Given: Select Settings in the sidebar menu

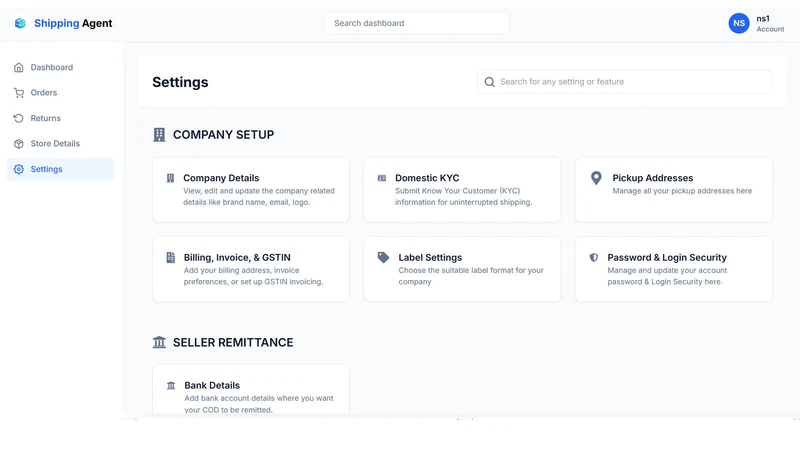Looking at the screenshot, I should 61,169.
